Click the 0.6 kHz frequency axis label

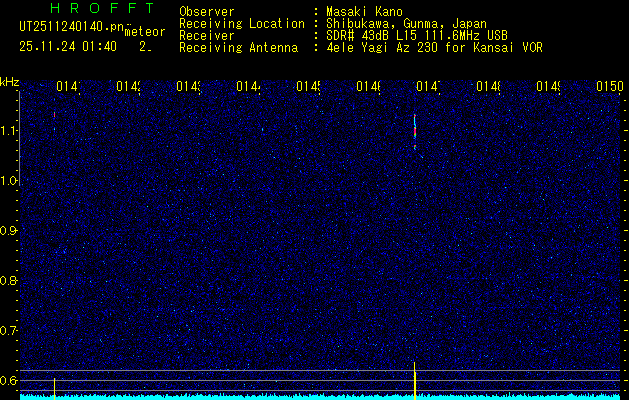point(9,380)
